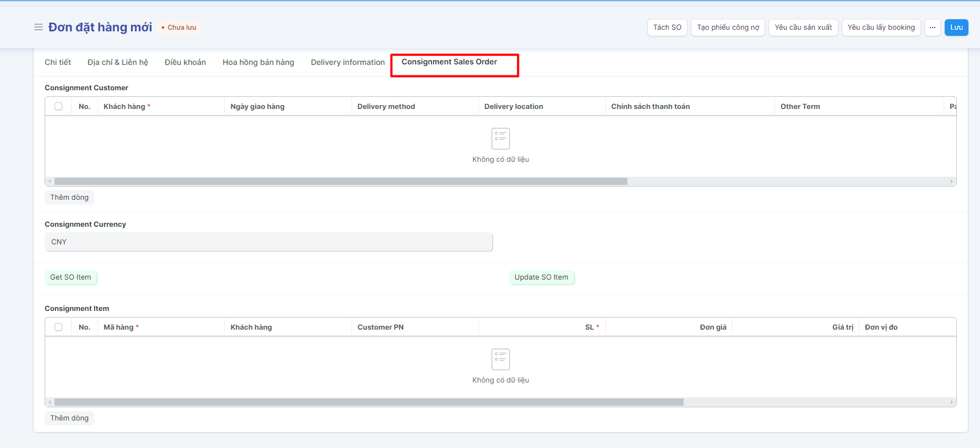This screenshot has width=980, height=448.
Task: Go to Hoa hồng bán hàng tab
Action: pyautogui.click(x=258, y=62)
